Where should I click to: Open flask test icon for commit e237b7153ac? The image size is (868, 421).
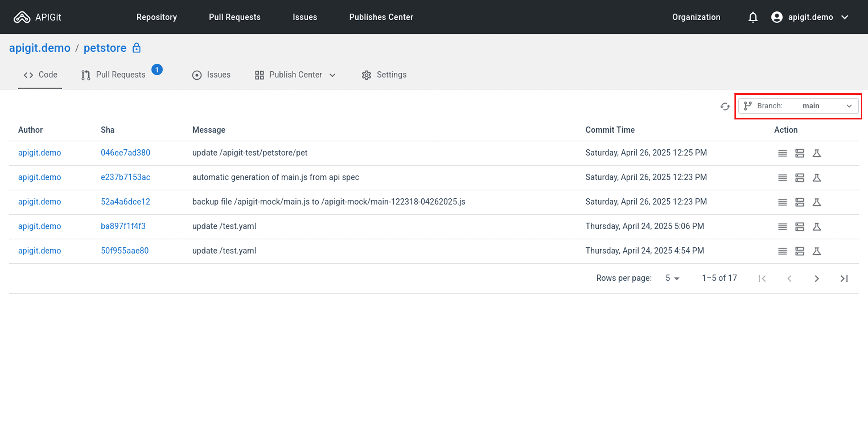[x=817, y=178]
